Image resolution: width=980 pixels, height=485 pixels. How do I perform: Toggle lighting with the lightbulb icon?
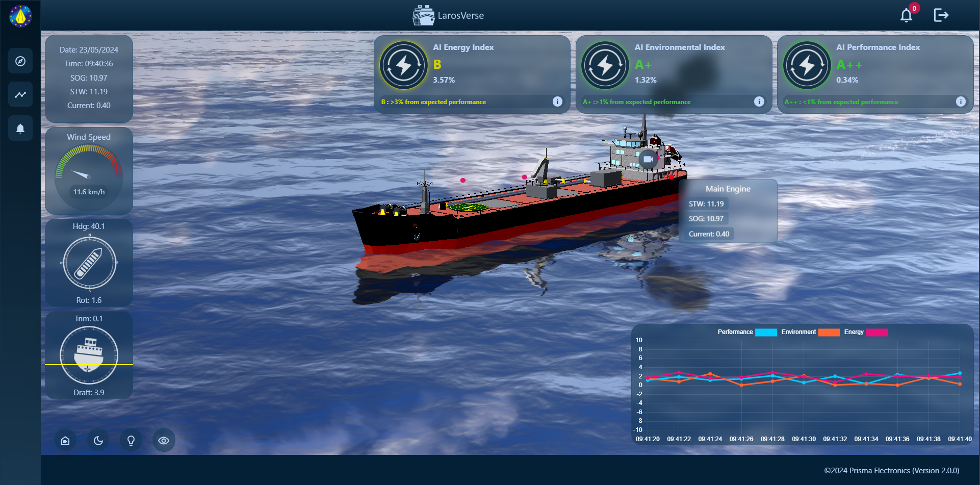(131, 441)
